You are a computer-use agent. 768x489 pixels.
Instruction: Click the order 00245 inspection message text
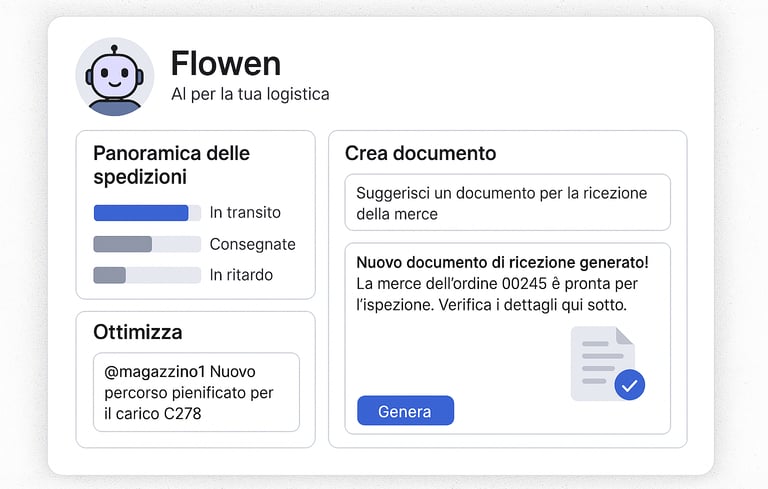point(498,294)
